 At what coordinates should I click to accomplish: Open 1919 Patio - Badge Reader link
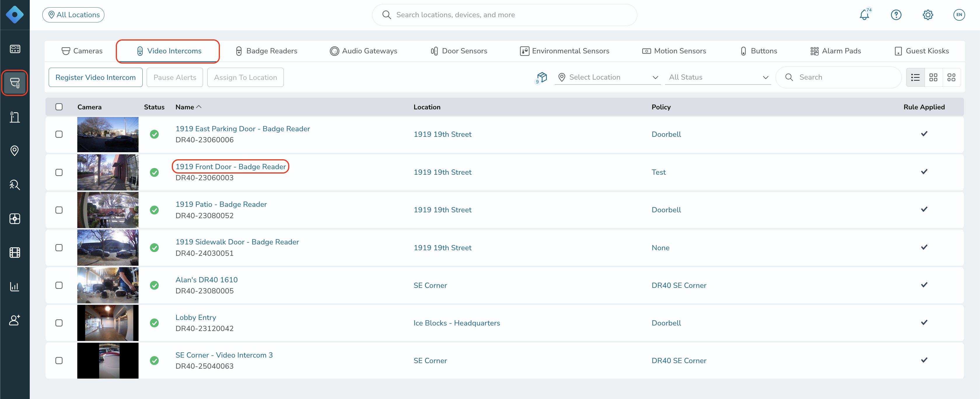[x=221, y=204]
